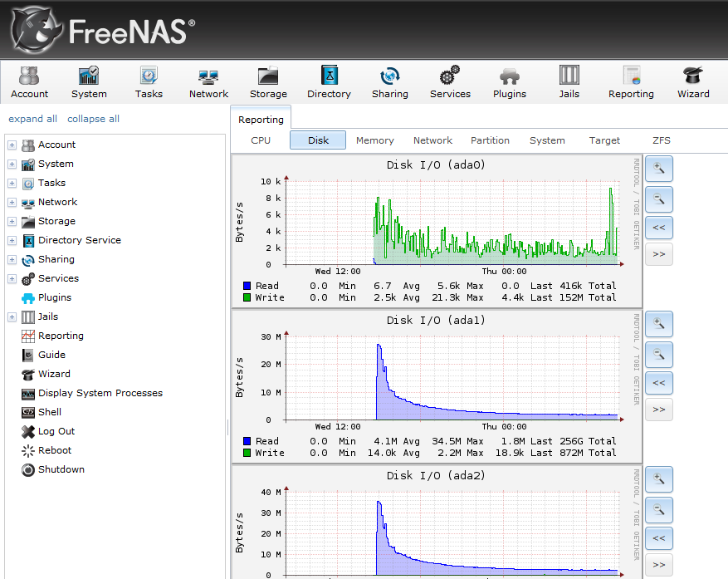Expand the Storage tree node
Viewport: 728px width, 579px height.
pyautogui.click(x=12, y=222)
